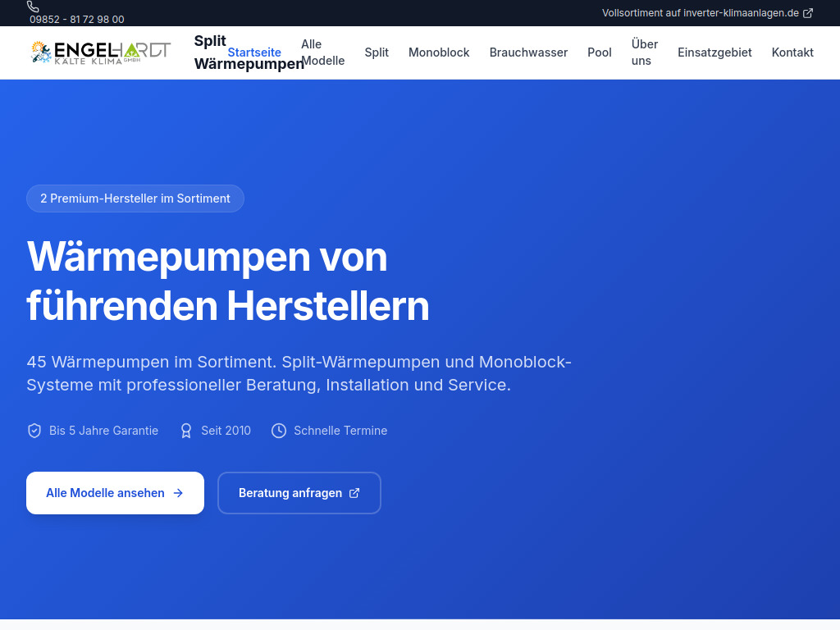The width and height of the screenshot is (840, 630).
Task: Select Über uns in the navigation
Action: tap(645, 52)
